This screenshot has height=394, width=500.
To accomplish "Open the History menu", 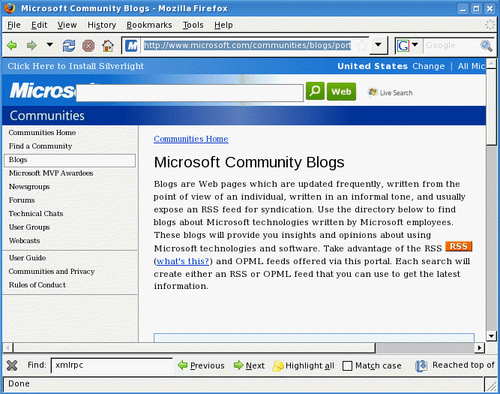I will [102, 25].
